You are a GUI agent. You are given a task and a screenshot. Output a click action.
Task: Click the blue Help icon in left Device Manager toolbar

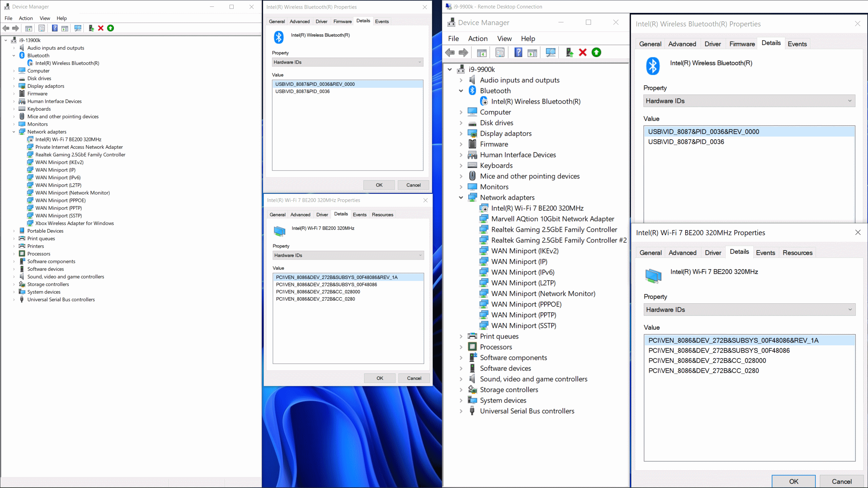55,28
